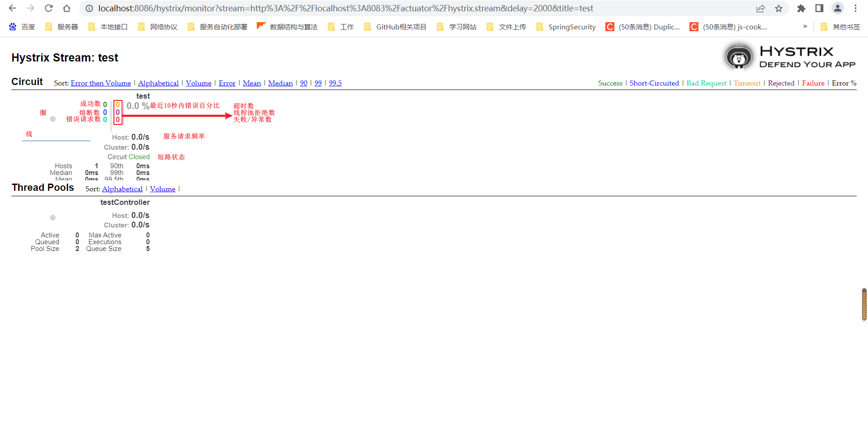This screenshot has height=440, width=868.
Task: Open the user profile avatar
Action: pos(838,8)
